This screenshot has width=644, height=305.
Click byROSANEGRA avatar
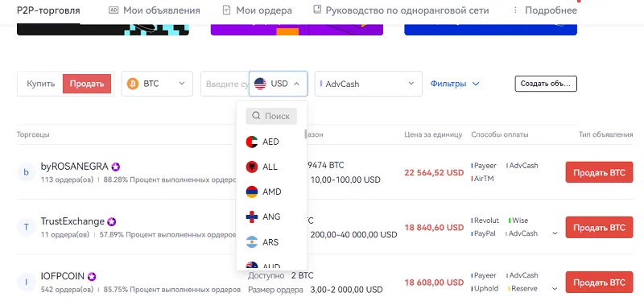click(27, 172)
